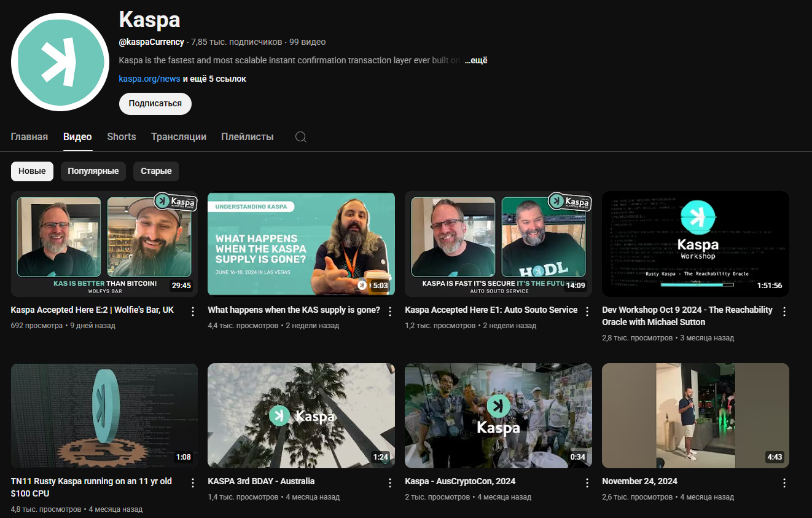Select the Видео tab
The image size is (812, 518).
[77, 137]
